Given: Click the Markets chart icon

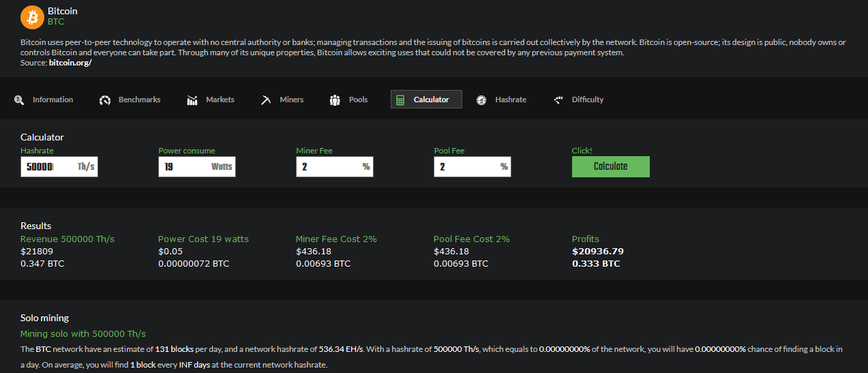Looking at the screenshot, I should coord(192,100).
